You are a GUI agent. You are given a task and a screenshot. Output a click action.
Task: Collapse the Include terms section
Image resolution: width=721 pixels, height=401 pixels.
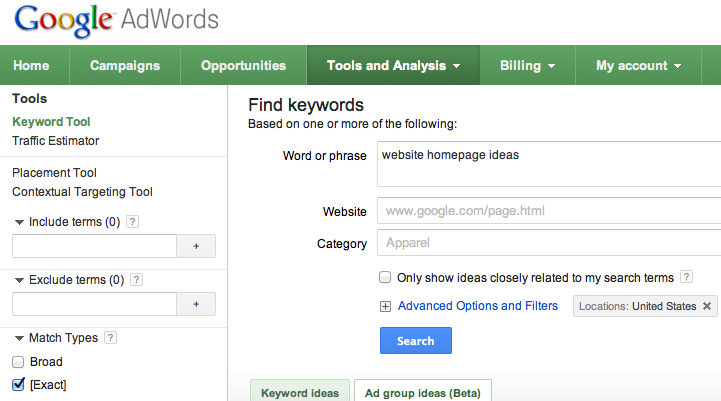click(19, 223)
